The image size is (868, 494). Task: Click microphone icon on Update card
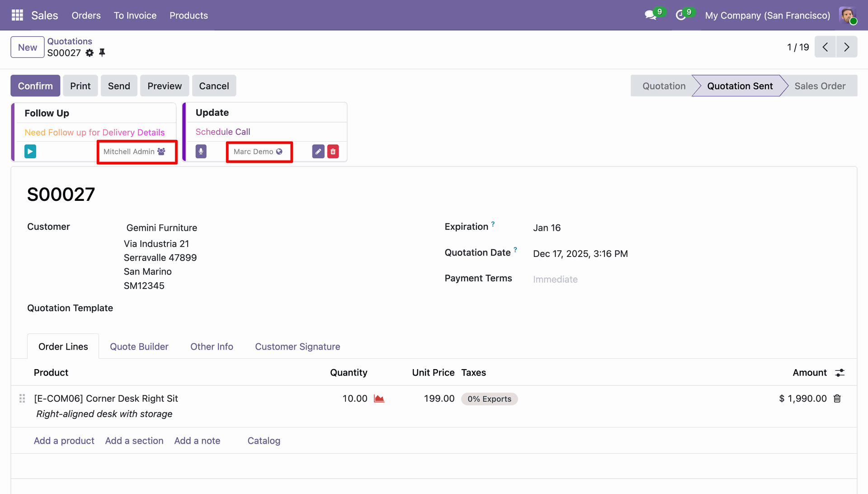click(x=201, y=151)
